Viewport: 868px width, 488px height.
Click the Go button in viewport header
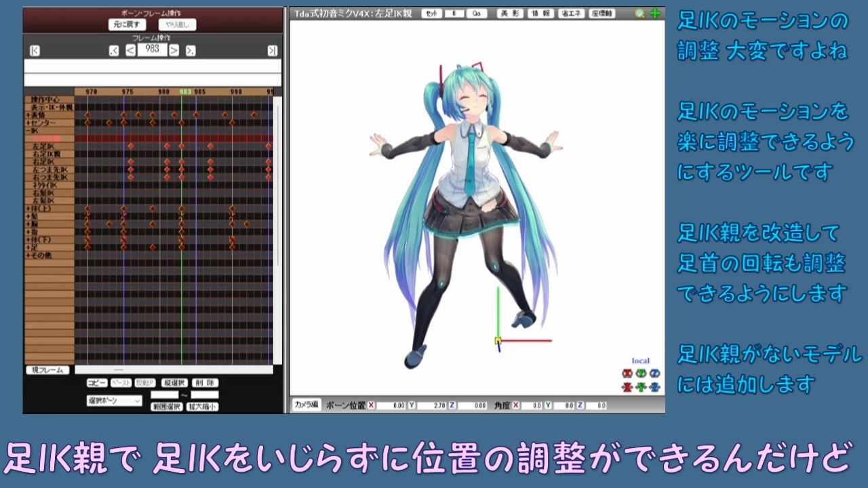[x=476, y=14]
